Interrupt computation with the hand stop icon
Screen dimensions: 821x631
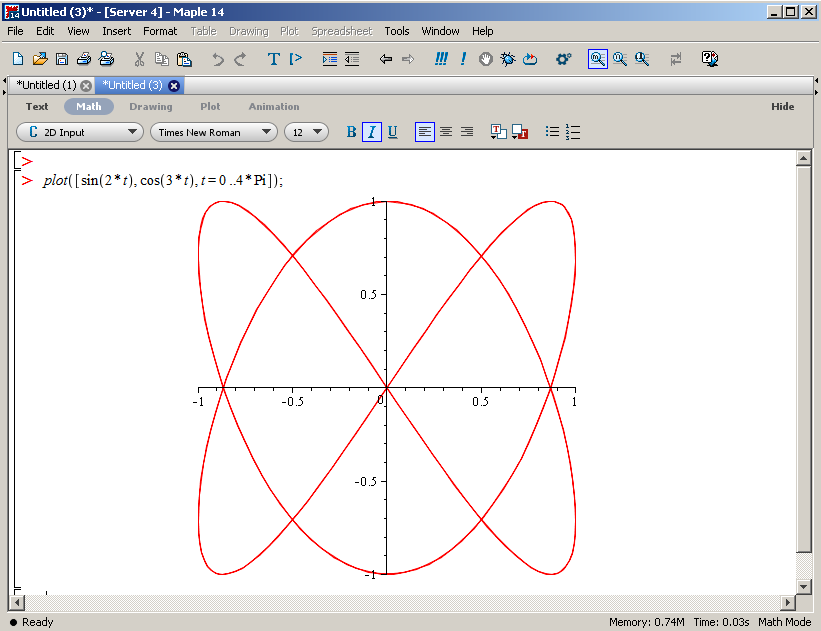coord(485,59)
